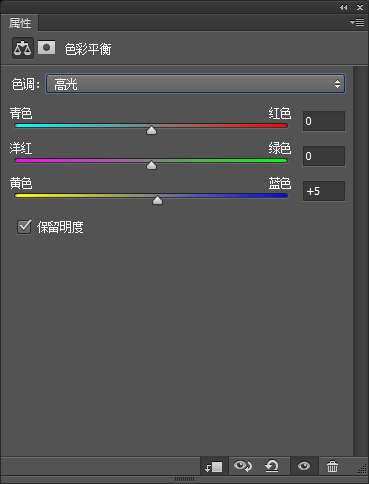Open the 色调 dropdown showing 高光
The image size is (369, 484).
coord(195,84)
